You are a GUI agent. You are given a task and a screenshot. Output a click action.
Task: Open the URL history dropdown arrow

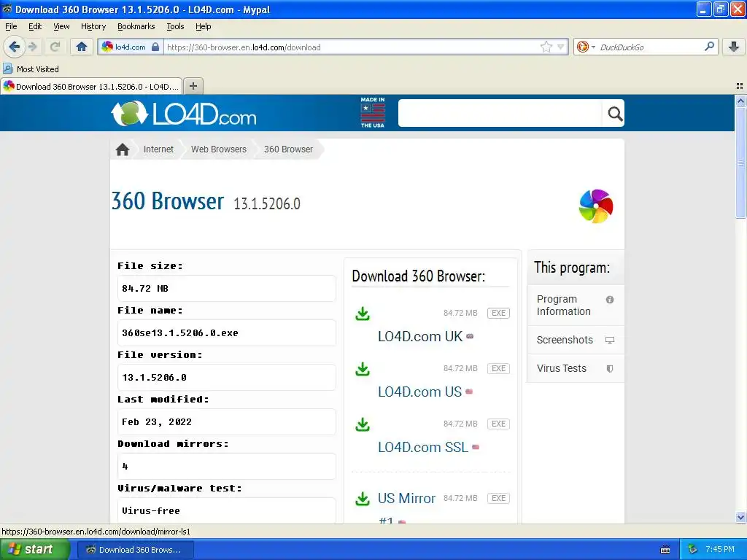561,47
